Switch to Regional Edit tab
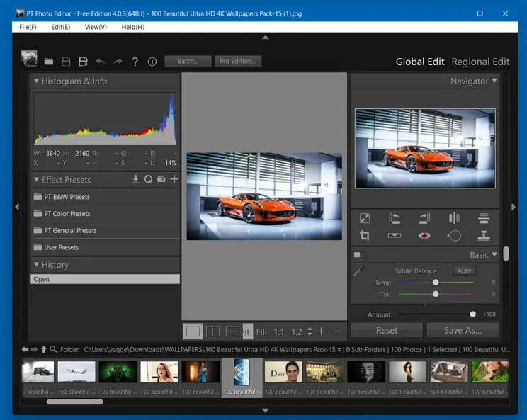This screenshot has height=420, width=527. pyautogui.click(x=480, y=62)
